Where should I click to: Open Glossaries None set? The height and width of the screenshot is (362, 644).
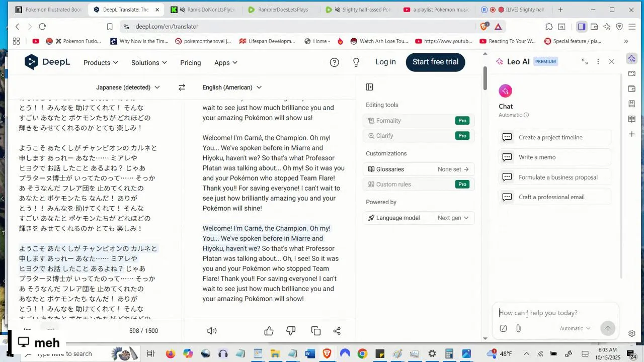[419, 169]
